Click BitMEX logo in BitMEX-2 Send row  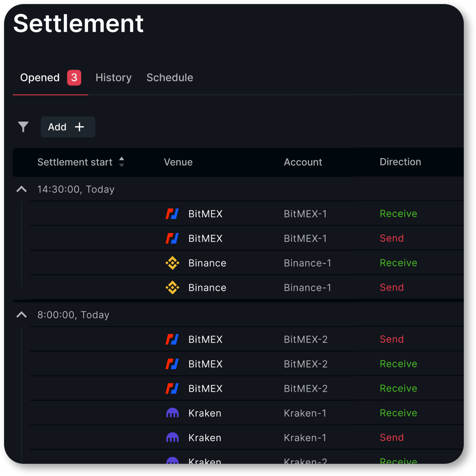pos(172,339)
